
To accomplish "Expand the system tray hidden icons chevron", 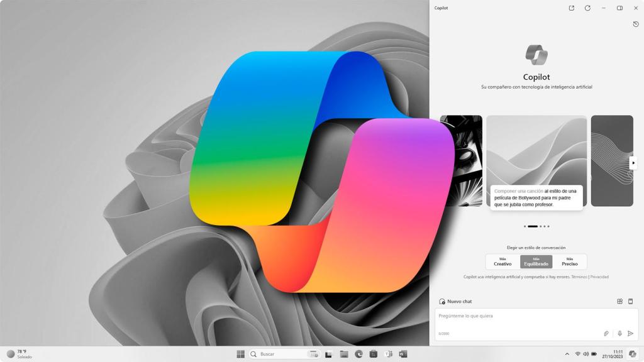I will point(566,353).
